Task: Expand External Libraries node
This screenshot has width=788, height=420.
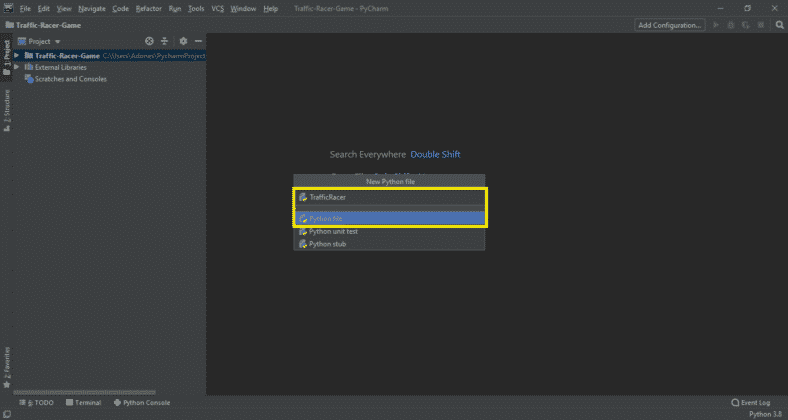Action: 16,67
